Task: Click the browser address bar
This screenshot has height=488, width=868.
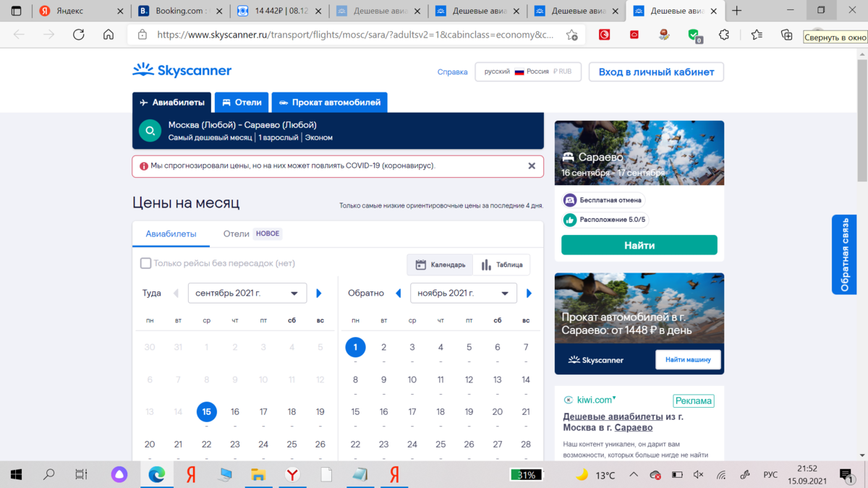Action: coord(354,35)
